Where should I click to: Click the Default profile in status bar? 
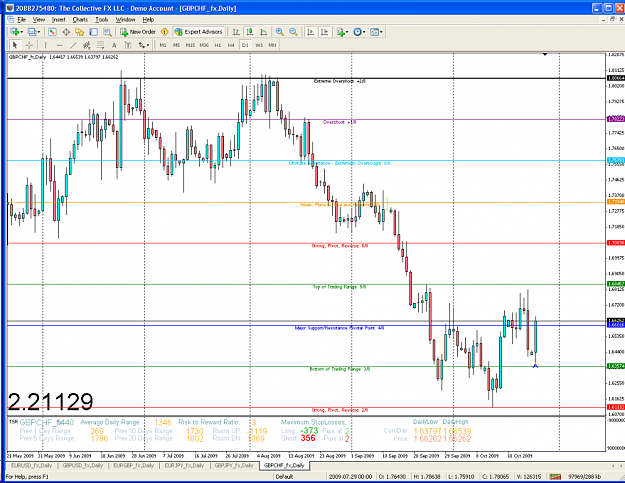pos(284,477)
